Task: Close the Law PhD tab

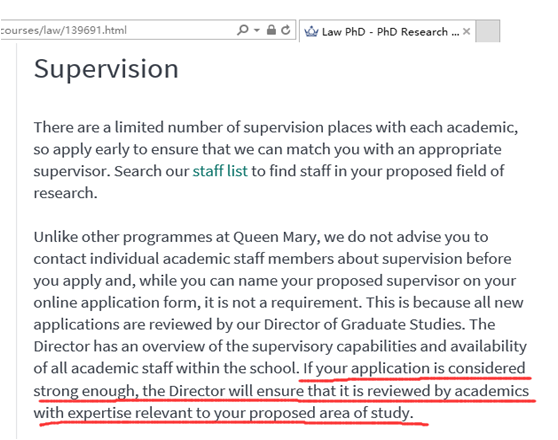Action: click(x=466, y=32)
